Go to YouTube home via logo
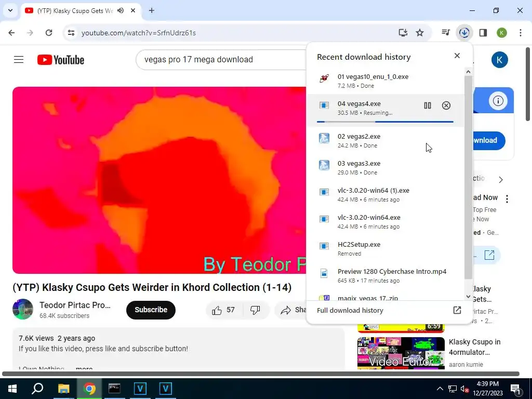 (x=61, y=60)
